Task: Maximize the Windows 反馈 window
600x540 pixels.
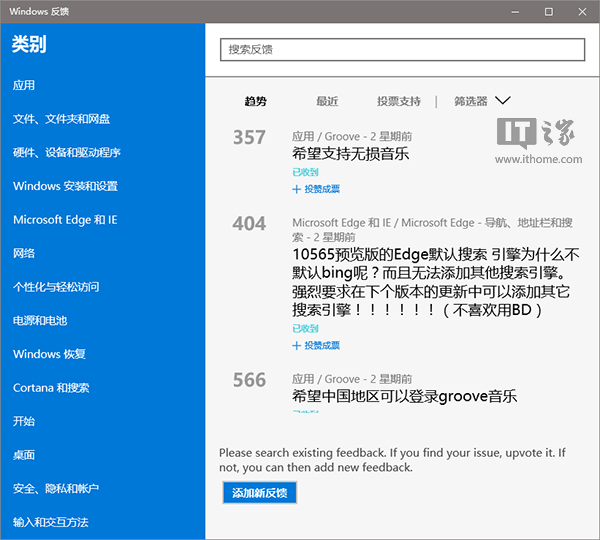Action: (548, 12)
